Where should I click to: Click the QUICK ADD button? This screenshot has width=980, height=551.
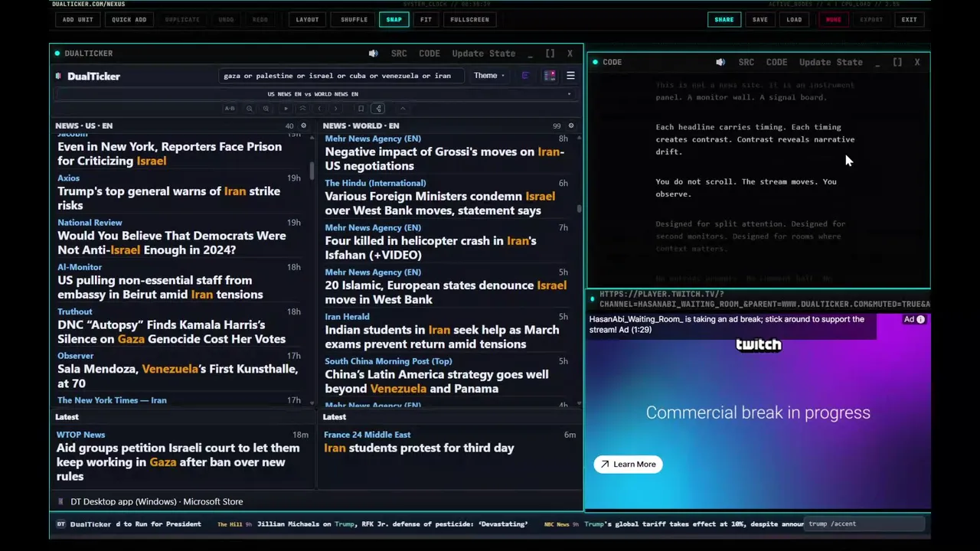129,19
